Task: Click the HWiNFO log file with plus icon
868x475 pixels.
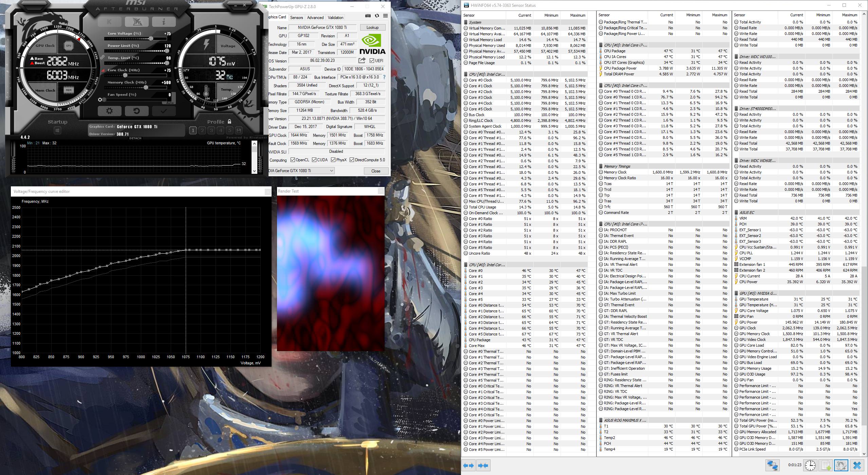Action: click(x=826, y=465)
